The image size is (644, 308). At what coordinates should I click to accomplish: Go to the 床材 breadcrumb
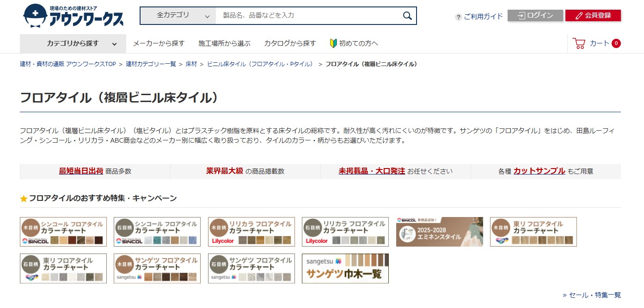[191, 64]
